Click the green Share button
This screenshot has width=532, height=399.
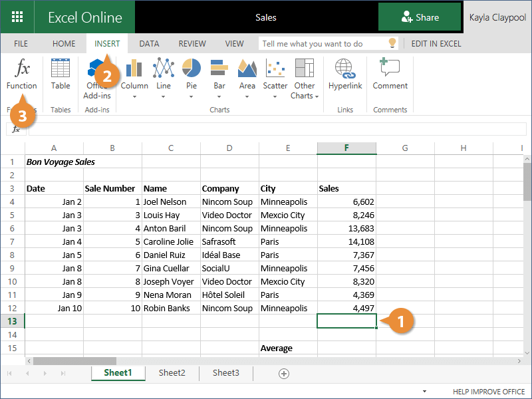tap(420, 17)
